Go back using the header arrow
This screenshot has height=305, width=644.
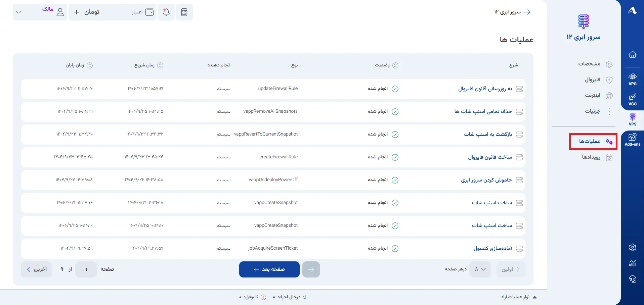[x=527, y=12]
